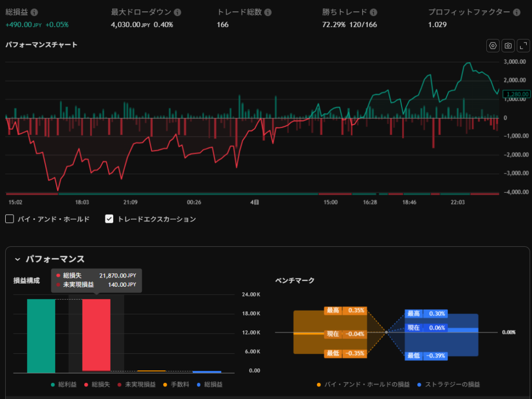Click the パフォーマンス section heading
Viewport: 532px width, 399px height.
click(55, 259)
